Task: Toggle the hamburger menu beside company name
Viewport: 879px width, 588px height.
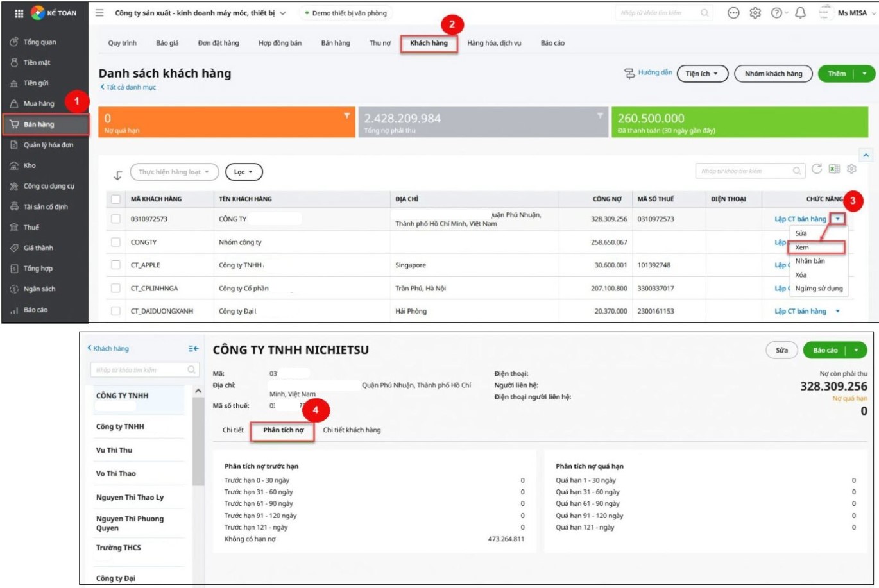Action: pos(99,13)
